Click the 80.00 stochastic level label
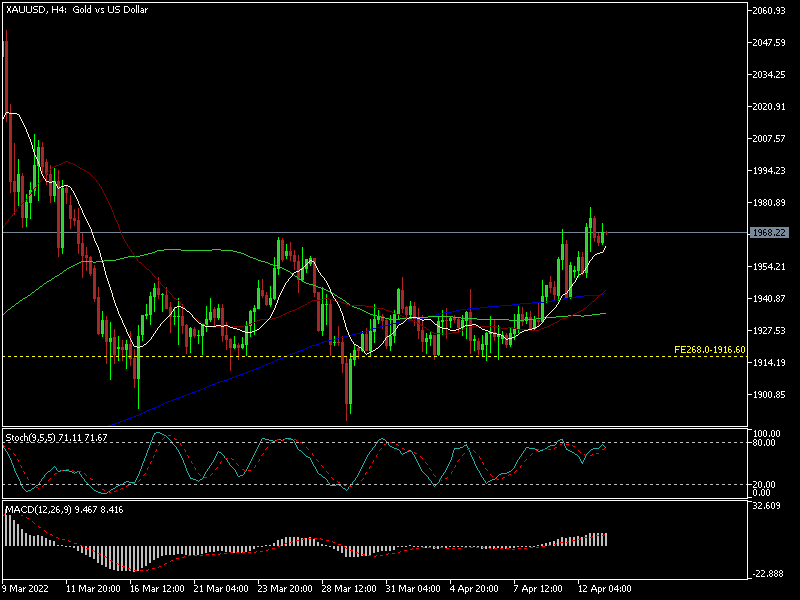This screenshot has height=600, width=800. click(x=766, y=444)
